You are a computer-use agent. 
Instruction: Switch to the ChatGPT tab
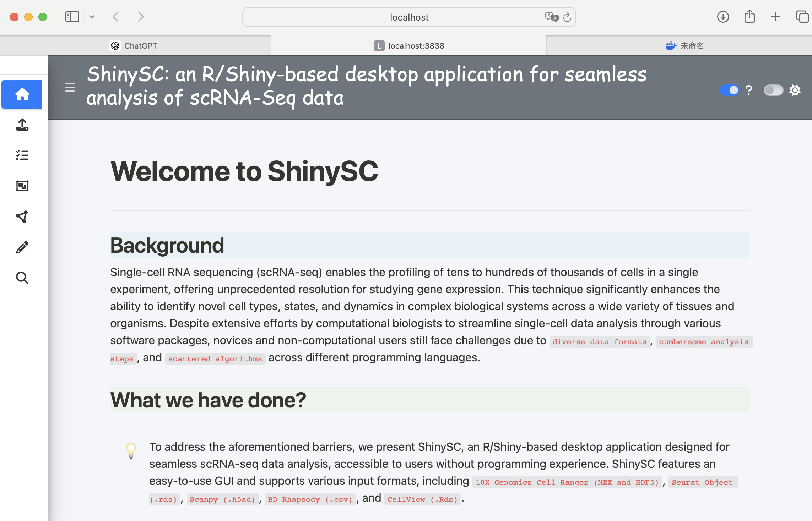(x=135, y=46)
